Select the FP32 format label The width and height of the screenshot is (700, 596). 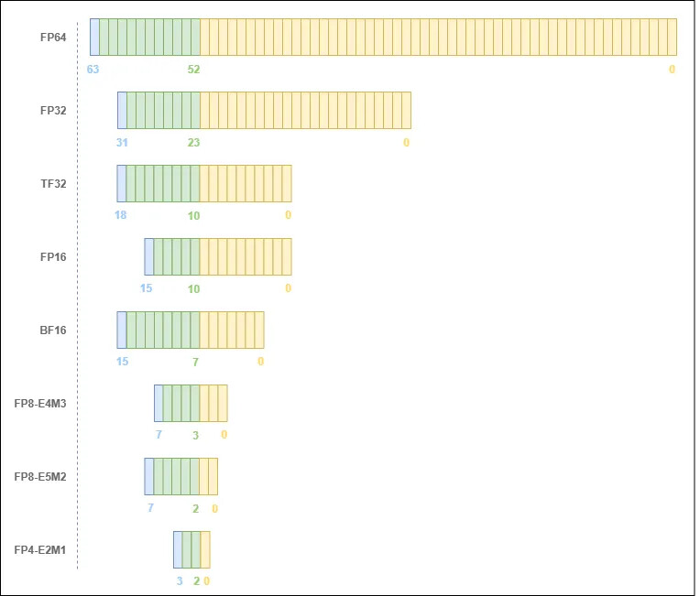pos(52,111)
